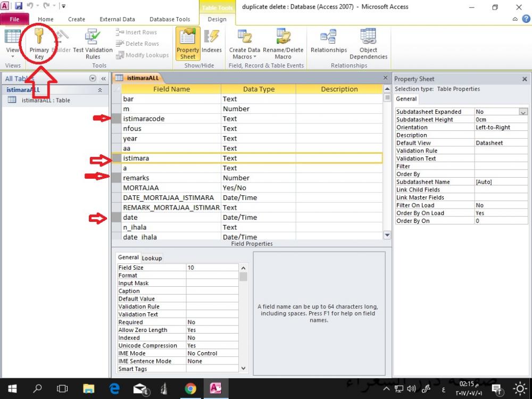The width and height of the screenshot is (532, 399).
Task: Open the Windows Start menu
Action: tap(13, 388)
